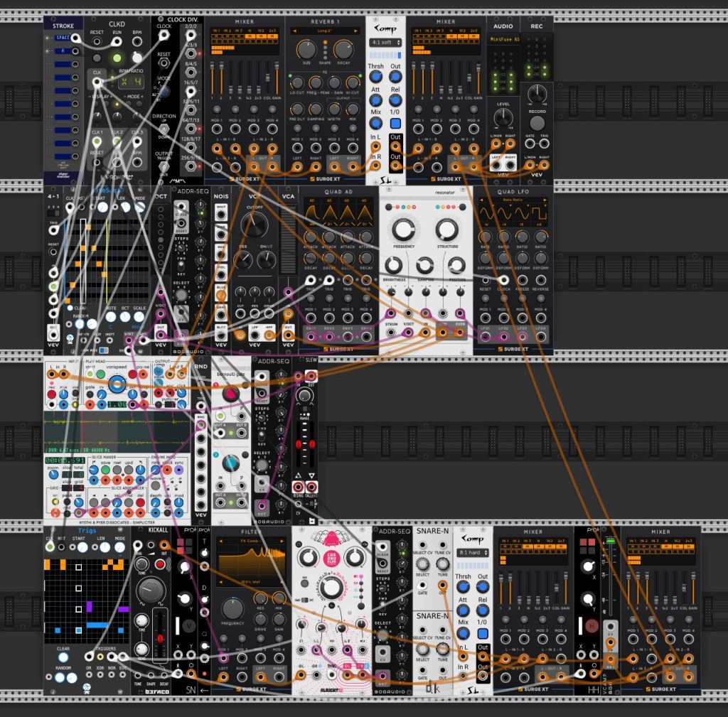This screenshot has width=728, height=717.
Task: Select next filter type arrow on FILTER
Action: pos(282,541)
